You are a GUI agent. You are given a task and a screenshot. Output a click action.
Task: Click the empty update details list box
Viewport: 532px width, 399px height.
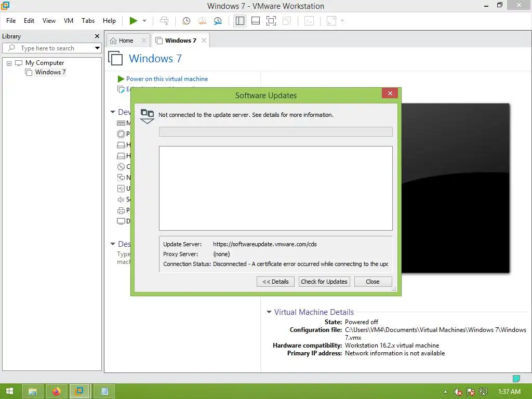(275, 188)
